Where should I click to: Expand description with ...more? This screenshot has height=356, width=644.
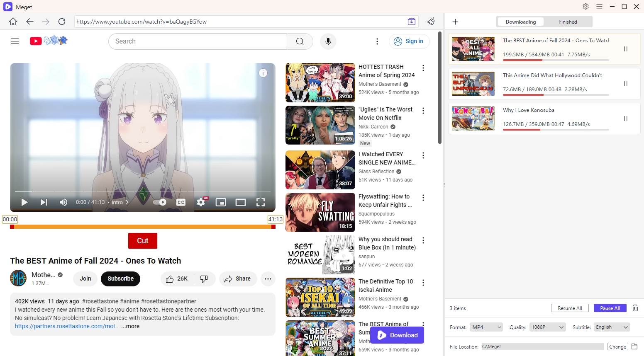130,326
